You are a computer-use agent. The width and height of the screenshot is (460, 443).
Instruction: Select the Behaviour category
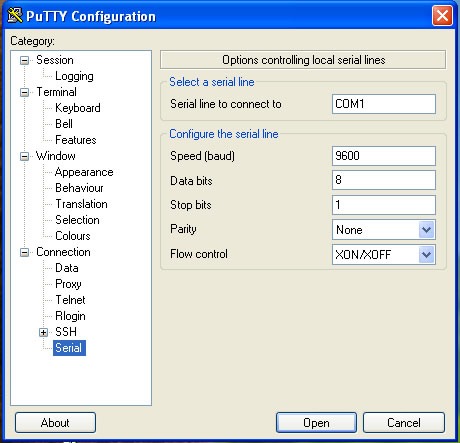tap(79, 188)
